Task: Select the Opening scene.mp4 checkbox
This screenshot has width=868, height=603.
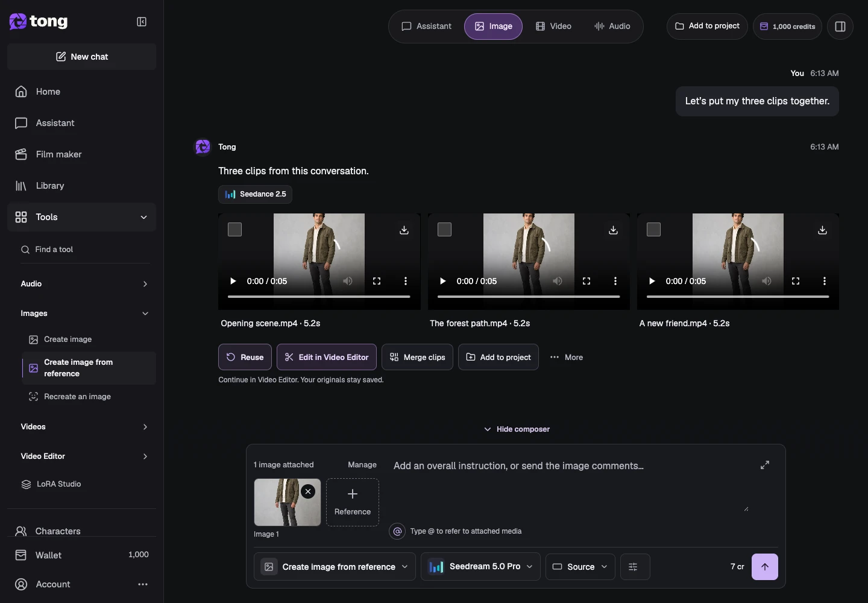Action: [235, 230]
